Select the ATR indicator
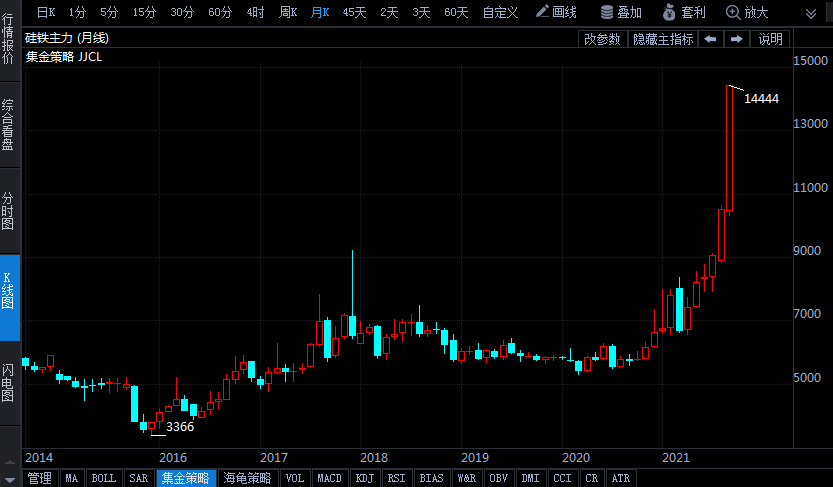The width and height of the screenshot is (833, 487). [x=621, y=478]
